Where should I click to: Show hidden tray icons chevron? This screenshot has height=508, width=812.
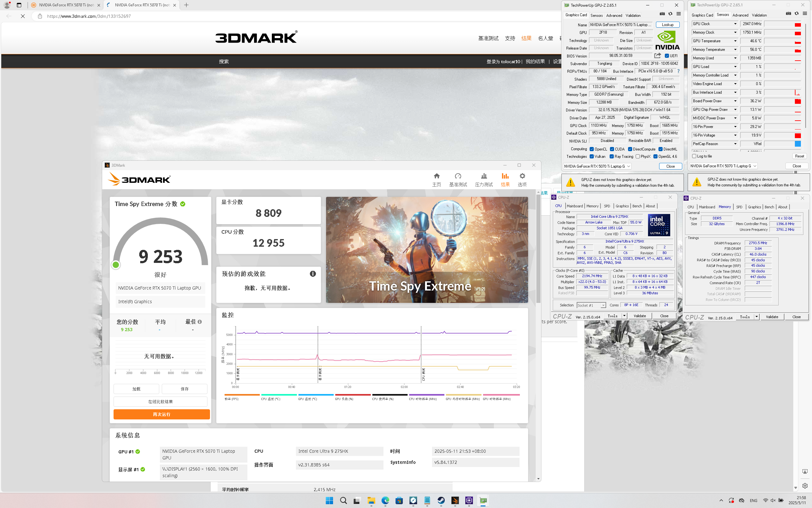[721, 500]
